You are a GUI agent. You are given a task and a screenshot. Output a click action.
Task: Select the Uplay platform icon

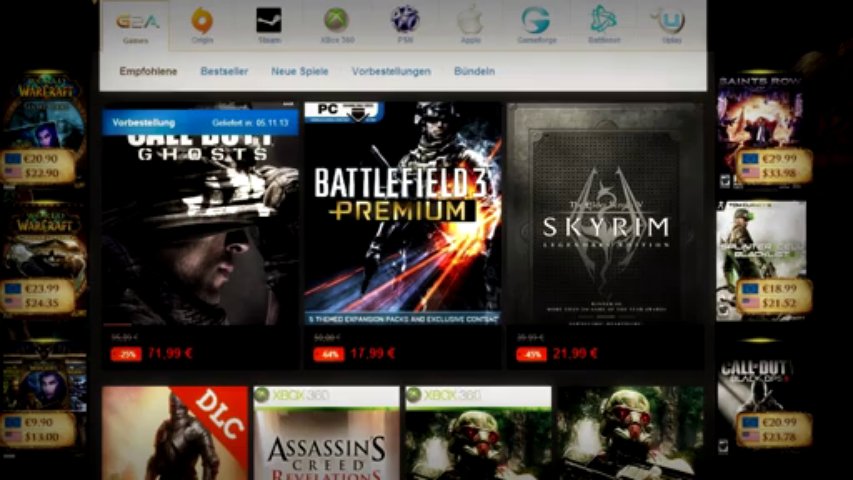pos(667,25)
